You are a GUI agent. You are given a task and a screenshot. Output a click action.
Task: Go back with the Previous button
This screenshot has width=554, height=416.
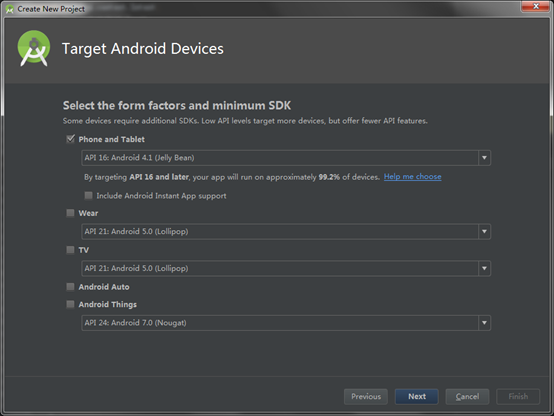click(x=366, y=397)
